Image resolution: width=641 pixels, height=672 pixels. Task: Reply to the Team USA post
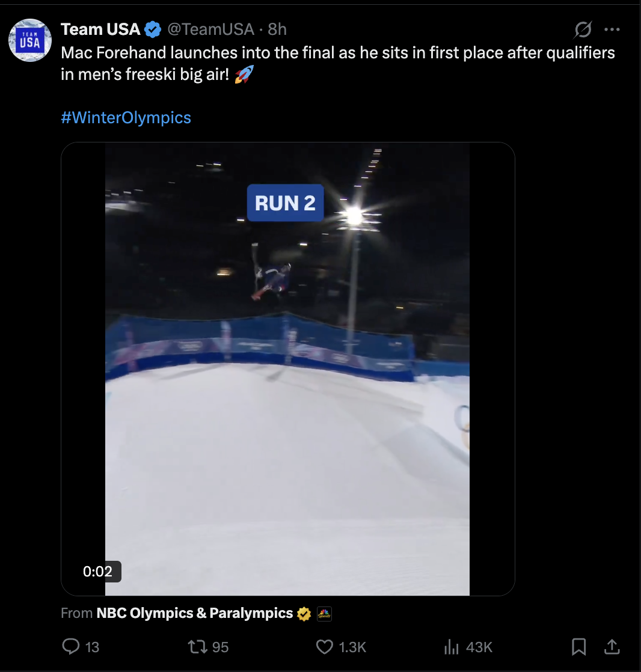click(x=72, y=647)
